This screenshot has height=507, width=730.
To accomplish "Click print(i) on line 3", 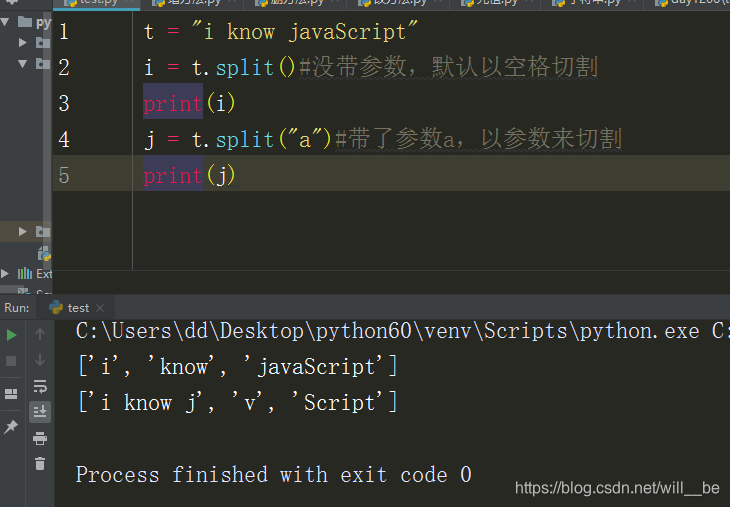I will [189, 103].
